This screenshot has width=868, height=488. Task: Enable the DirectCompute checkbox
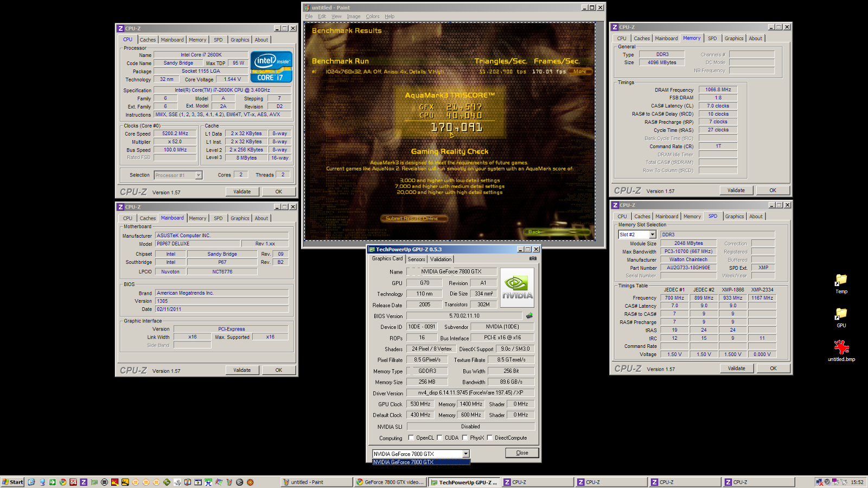[x=489, y=438]
